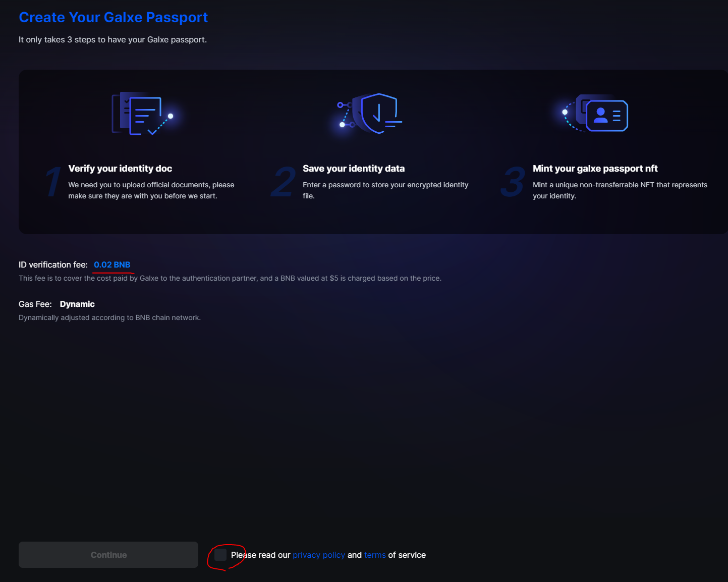Click the passport ID card icon
Screen dimensions: 728x582
coord(595,114)
